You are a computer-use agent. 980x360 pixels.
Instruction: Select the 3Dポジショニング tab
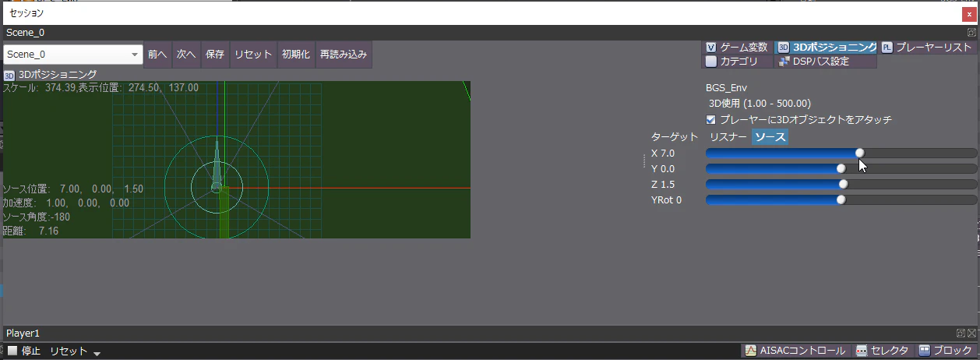[827, 48]
